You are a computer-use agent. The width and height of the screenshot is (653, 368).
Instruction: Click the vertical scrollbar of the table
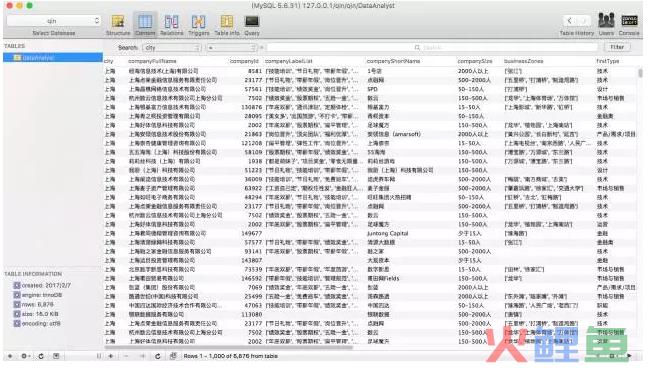point(640,73)
